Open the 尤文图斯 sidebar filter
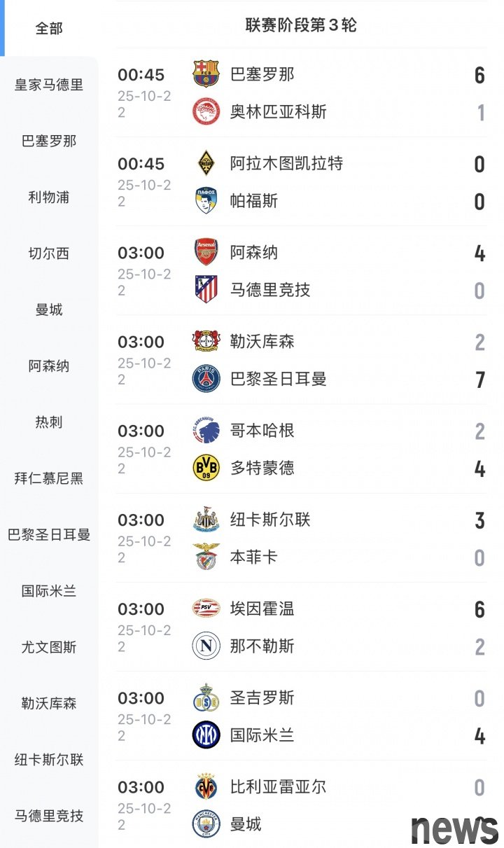Viewport: 504px width, 848px height. pos(49,648)
